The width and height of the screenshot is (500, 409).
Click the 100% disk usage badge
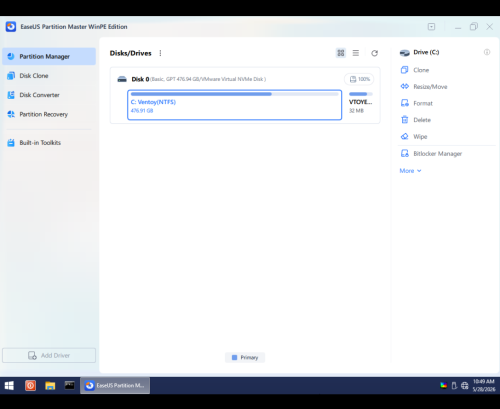pos(359,79)
